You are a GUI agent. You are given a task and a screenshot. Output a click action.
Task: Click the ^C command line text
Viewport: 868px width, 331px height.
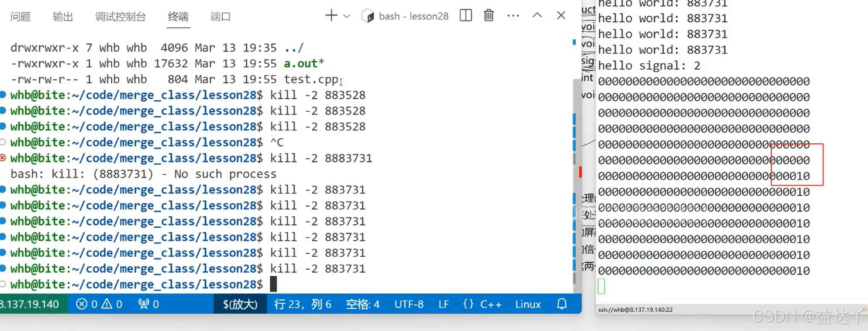(x=277, y=143)
